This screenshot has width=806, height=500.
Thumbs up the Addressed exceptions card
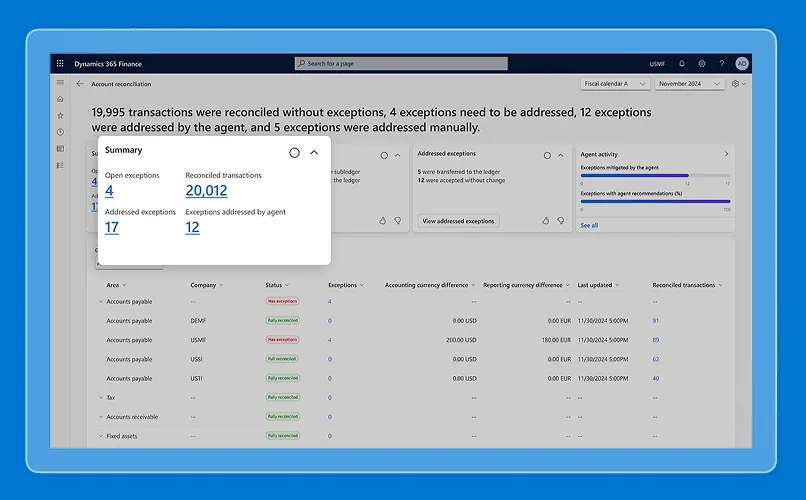(545, 220)
